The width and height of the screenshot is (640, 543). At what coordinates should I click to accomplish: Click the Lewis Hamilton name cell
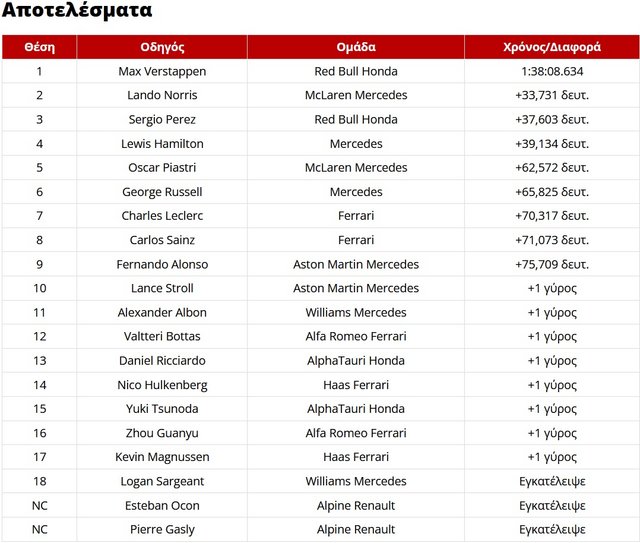point(162,144)
